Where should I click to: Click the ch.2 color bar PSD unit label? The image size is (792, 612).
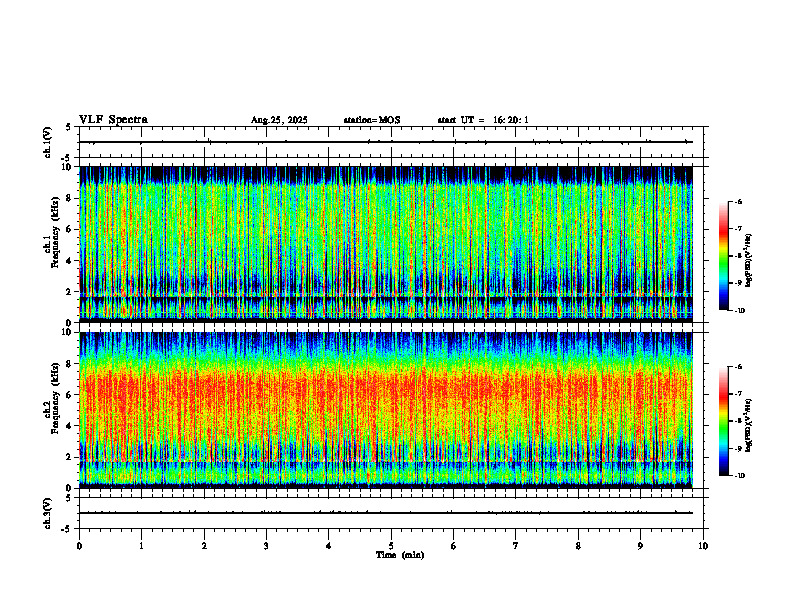pos(749,424)
